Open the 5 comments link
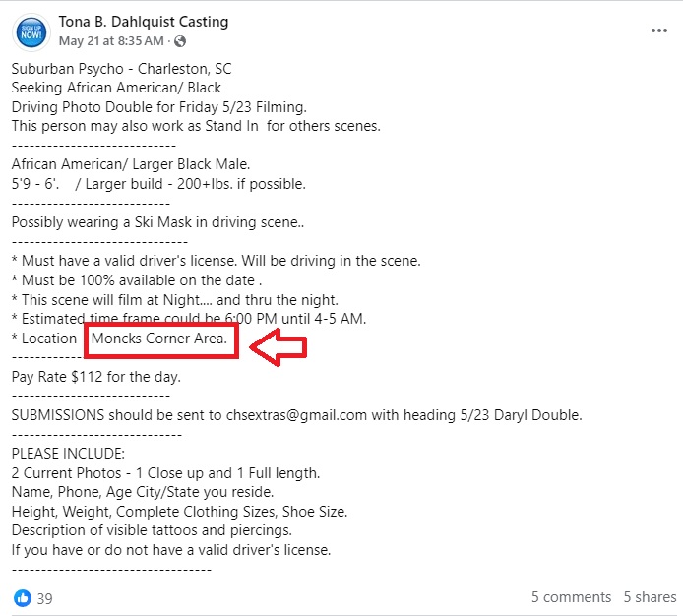Screen dimensions: 683x616 pyautogui.click(x=571, y=597)
